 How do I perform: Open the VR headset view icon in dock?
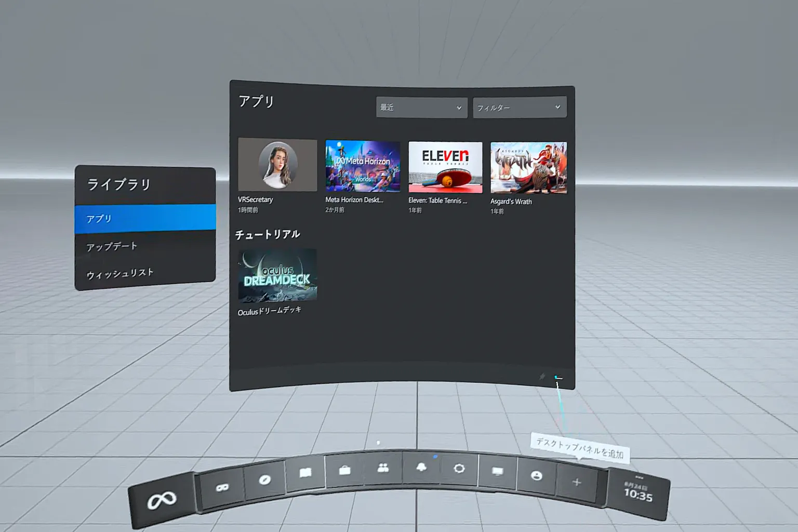coord(222,487)
